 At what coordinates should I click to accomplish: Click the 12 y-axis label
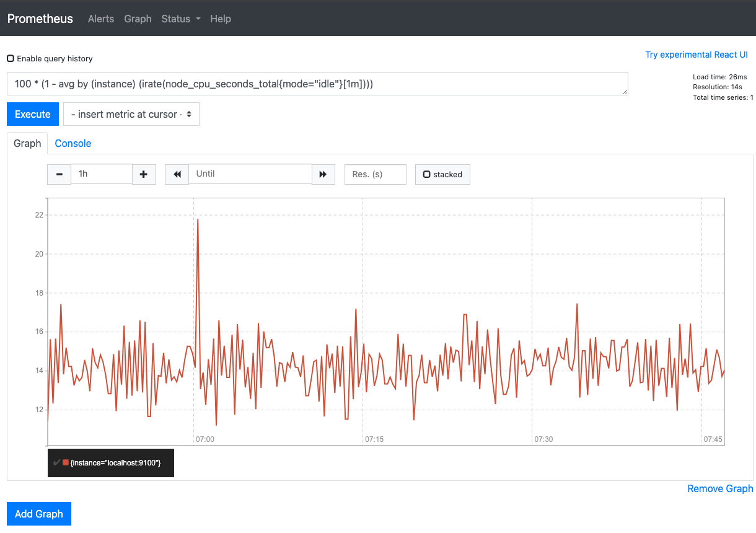(40, 410)
